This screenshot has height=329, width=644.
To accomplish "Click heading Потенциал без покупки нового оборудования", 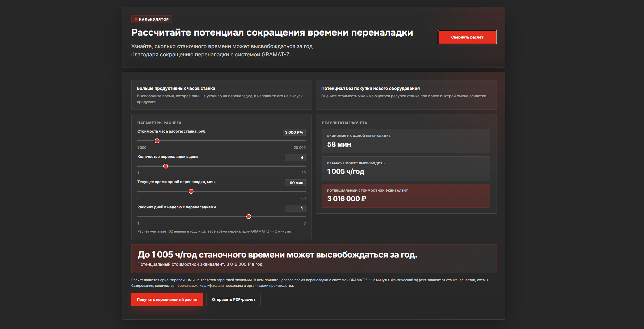I will tap(370, 88).
